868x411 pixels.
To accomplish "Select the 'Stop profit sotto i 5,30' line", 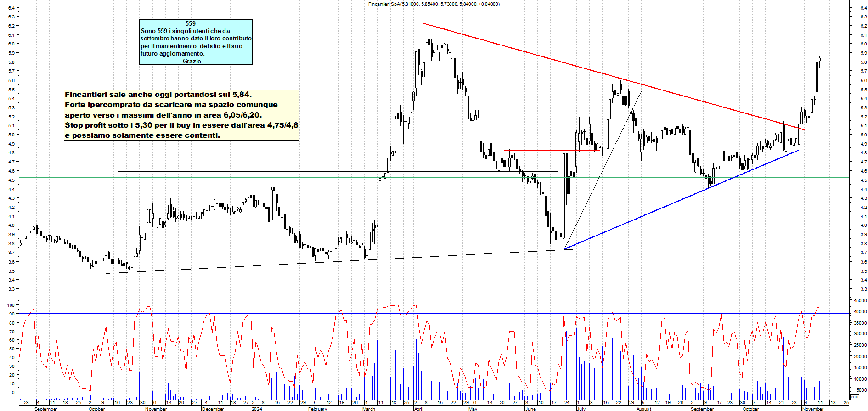I will point(181,125).
